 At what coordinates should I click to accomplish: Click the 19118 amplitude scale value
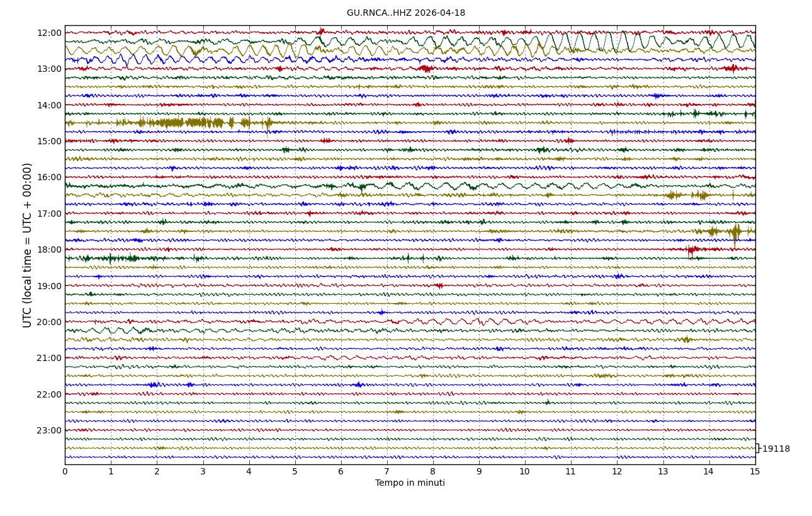pyautogui.click(x=775, y=449)
